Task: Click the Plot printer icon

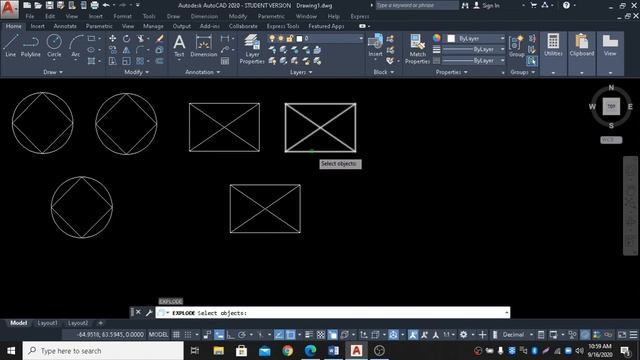Action: 94,5
